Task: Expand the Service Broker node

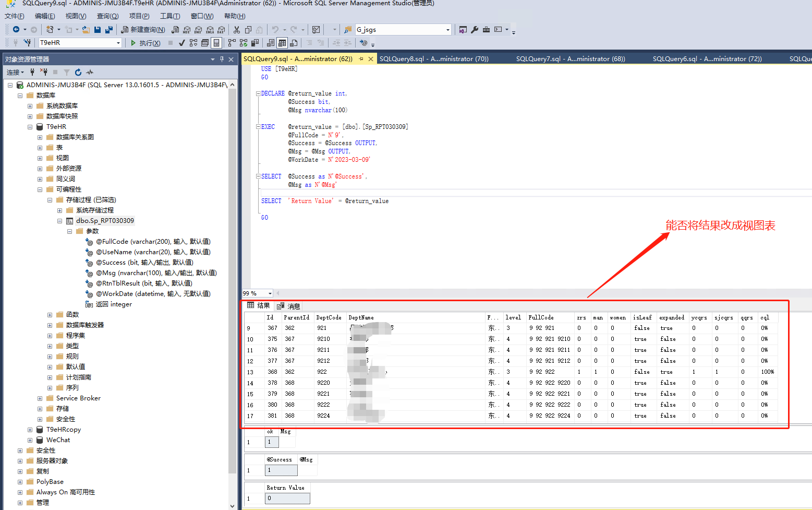Action: click(x=40, y=398)
